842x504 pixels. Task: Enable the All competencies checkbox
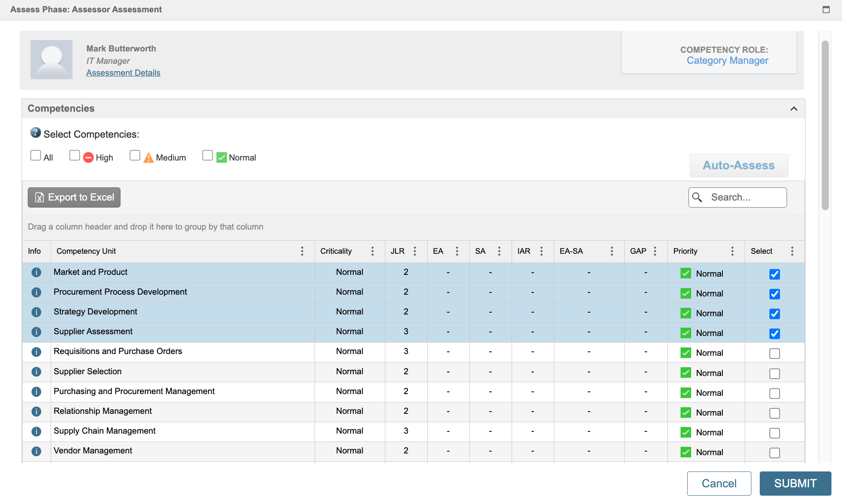point(35,155)
